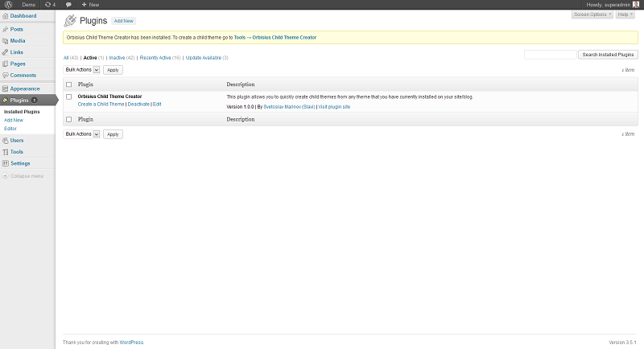Screen dimensions: 644x349
Task: Click the WordPress logo in admin bar
Action: (6, 5)
